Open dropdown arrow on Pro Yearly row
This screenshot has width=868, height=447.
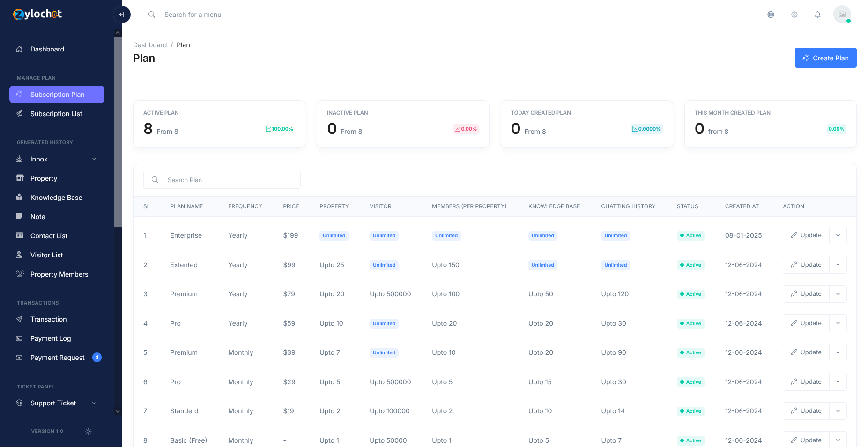pyautogui.click(x=838, y=323)
